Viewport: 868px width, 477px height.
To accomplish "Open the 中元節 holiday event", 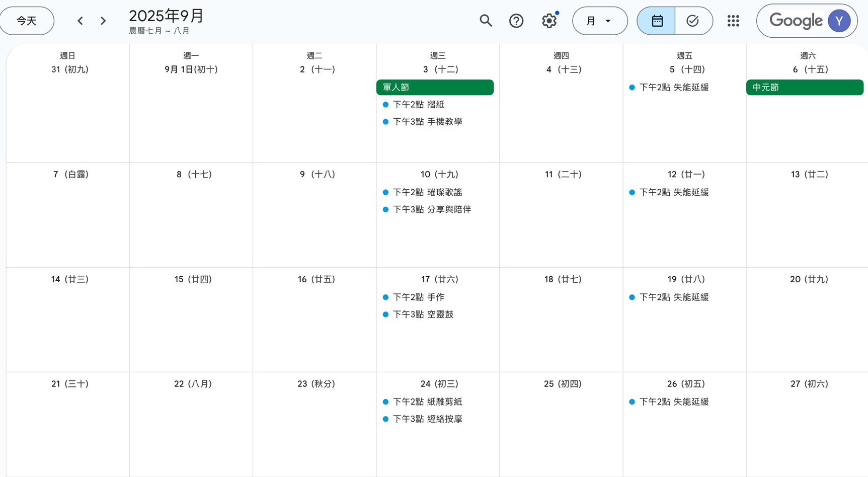I will (x=804, y=87).
